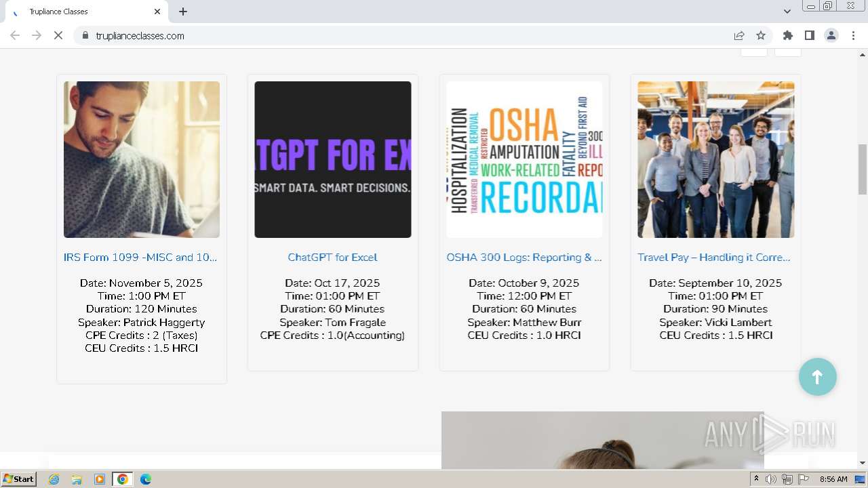Select the Trupliance Classes tab
Screen dimensions: 868x488
pos(85,12)
